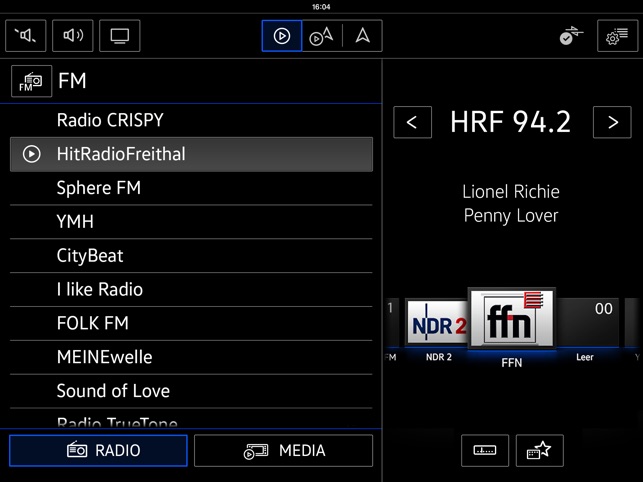
Task: Click the volume down speaker icon
Action: pos(26,36)
